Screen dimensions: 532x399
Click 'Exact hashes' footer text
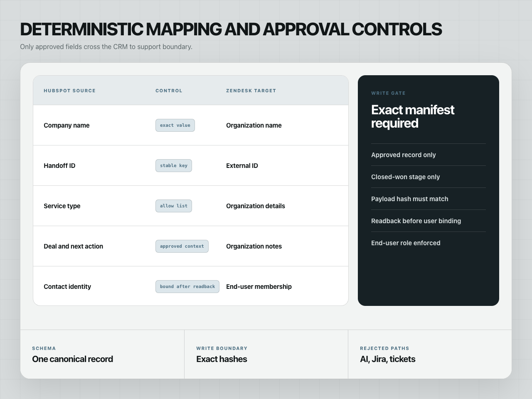[222, 359]
